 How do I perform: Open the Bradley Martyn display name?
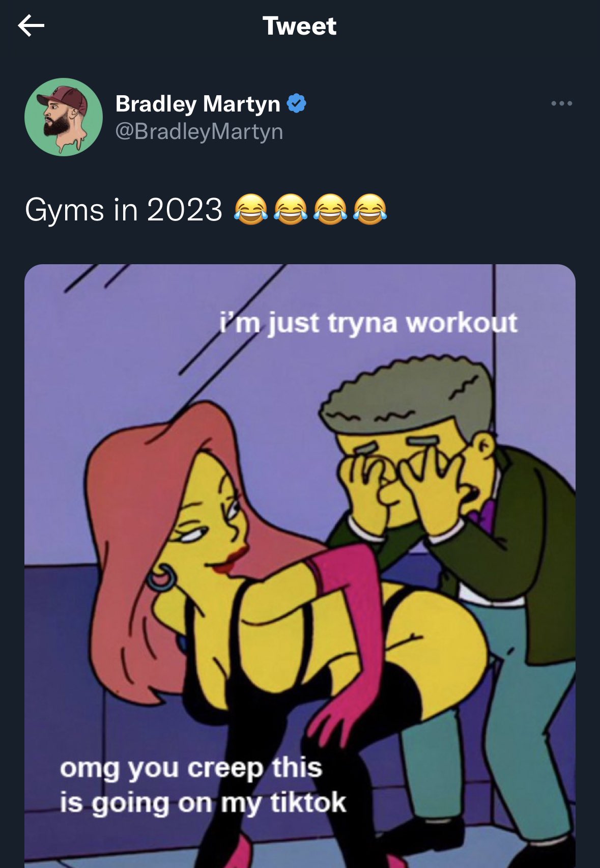[197, 104]
